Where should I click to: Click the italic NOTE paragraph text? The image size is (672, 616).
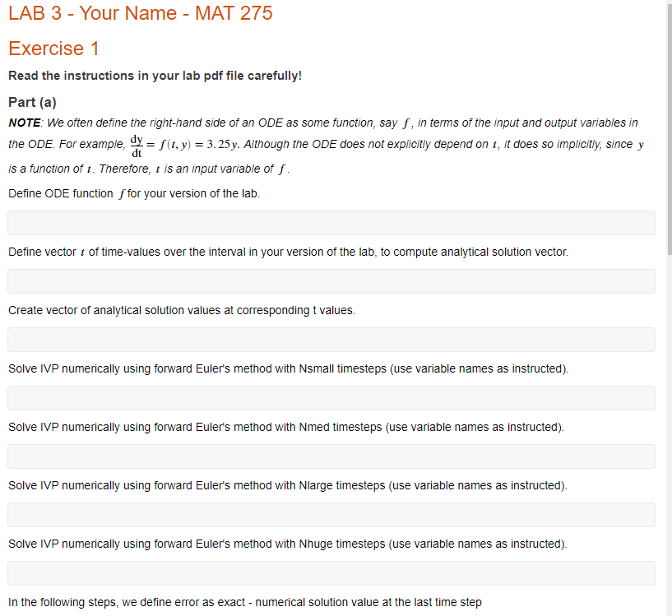click(x=329, y=123)
